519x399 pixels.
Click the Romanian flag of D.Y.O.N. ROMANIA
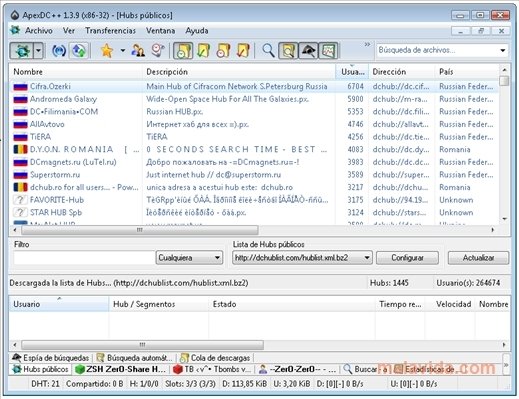(x=20, y=150)
